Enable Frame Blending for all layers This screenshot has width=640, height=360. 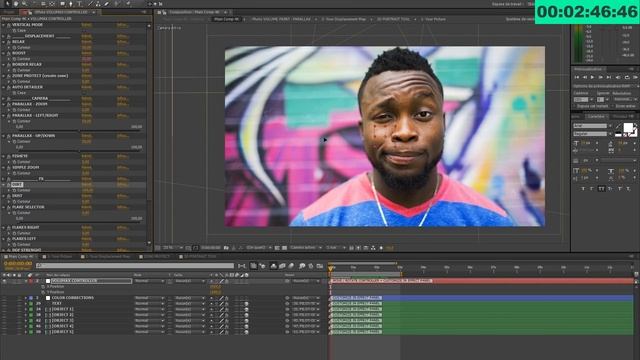[x=282, y=266]
